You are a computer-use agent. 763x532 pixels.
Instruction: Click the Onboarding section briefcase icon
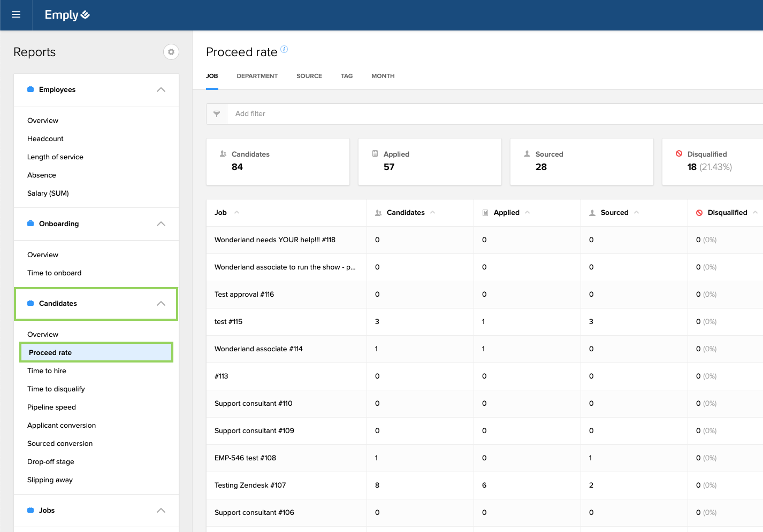30,223
